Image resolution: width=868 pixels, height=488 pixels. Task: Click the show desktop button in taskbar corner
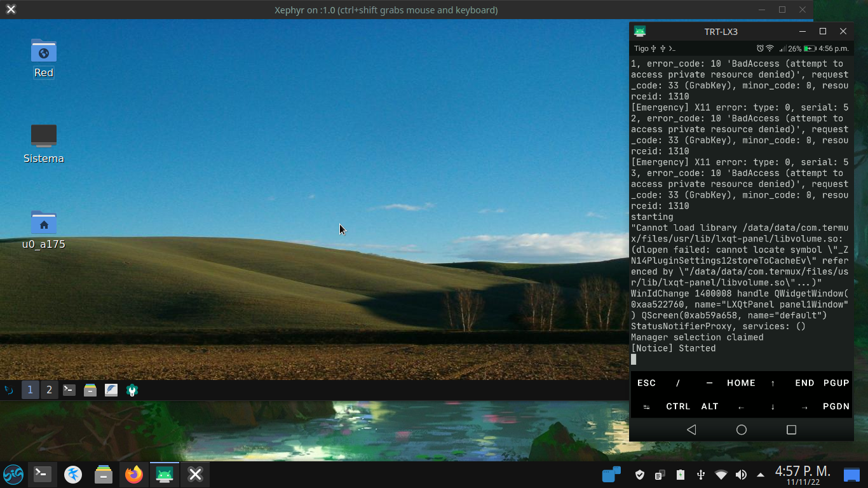(x=851, y=475)
